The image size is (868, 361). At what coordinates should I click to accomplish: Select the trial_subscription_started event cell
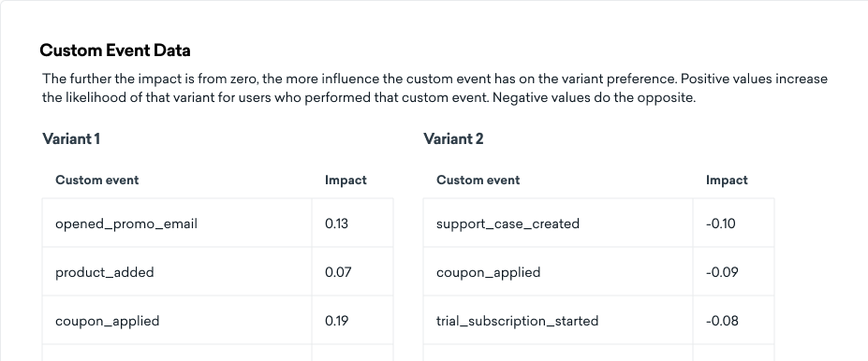tap(558, 320)
